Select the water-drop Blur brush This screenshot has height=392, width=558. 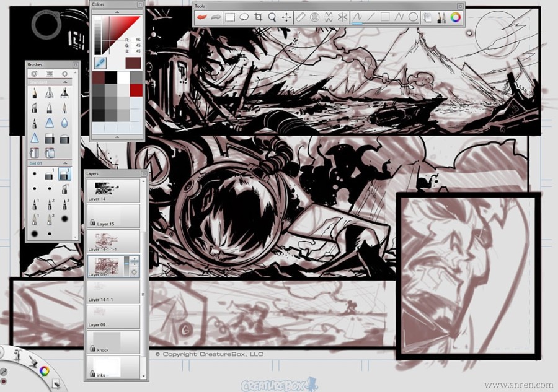pos(64,123)
